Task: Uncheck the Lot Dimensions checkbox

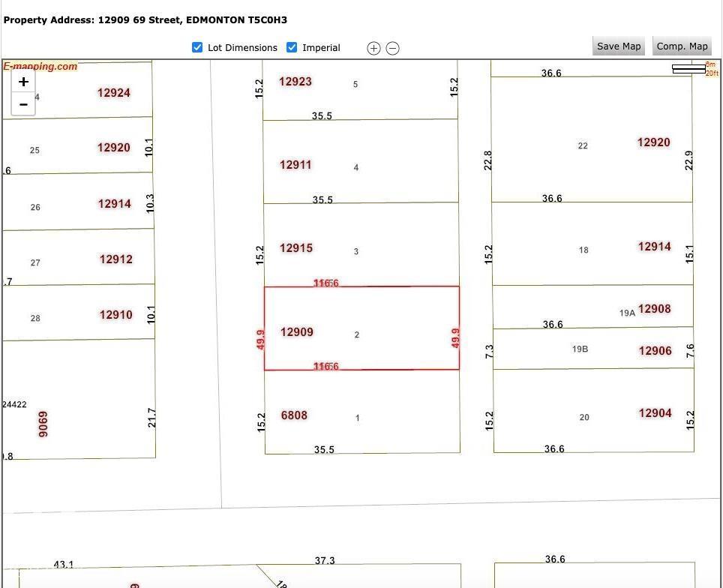Action: 197,47
